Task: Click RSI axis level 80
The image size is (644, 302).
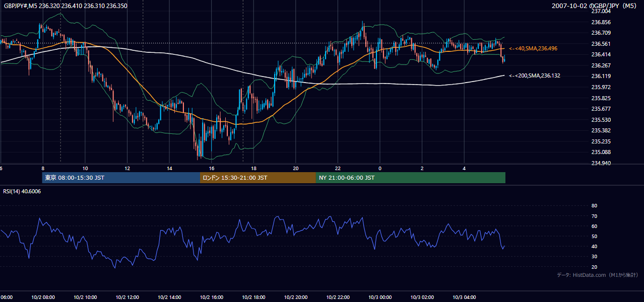Action: coord(594,206)
